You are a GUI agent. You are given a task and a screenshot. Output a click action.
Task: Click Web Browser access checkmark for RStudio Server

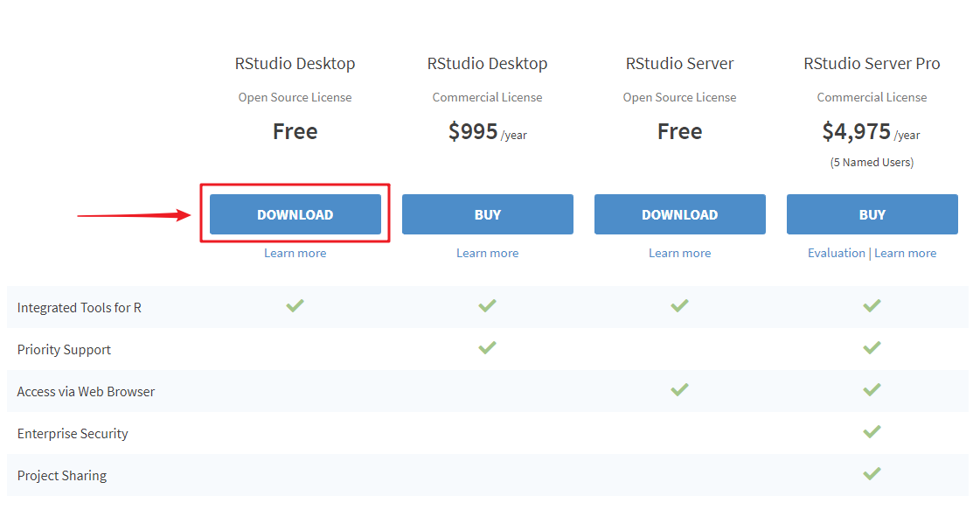(680, 389)
